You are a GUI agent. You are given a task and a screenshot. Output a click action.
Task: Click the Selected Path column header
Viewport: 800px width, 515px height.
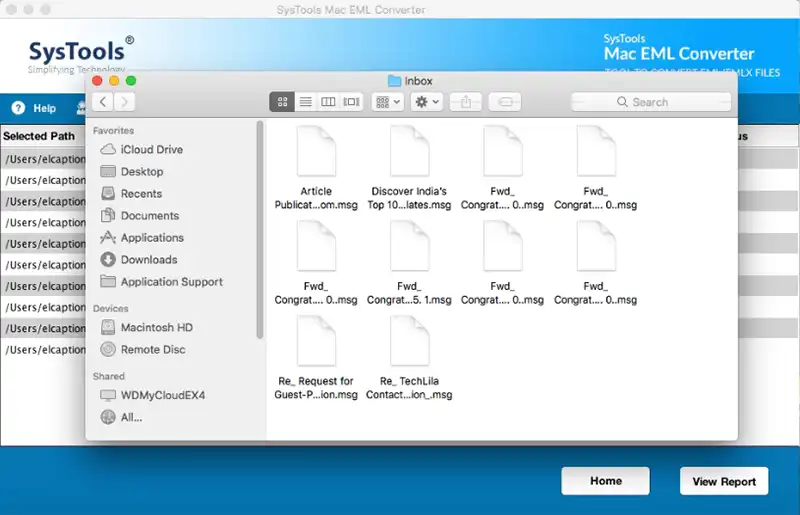(x=39, y=136)
